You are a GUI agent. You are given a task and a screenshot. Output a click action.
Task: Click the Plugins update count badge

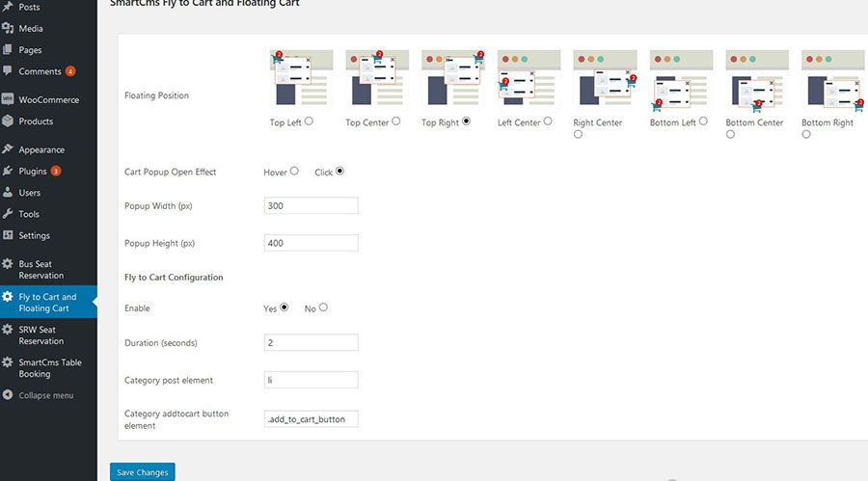click(x=56, y=171)
